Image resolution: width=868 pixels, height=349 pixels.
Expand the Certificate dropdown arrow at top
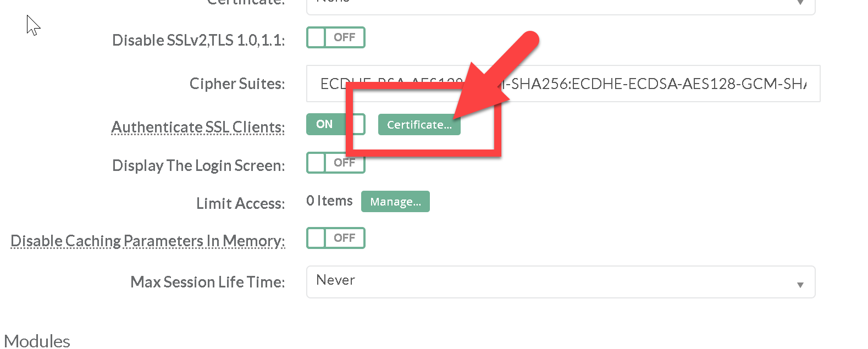pyautogui.click(x=800, y=3)
